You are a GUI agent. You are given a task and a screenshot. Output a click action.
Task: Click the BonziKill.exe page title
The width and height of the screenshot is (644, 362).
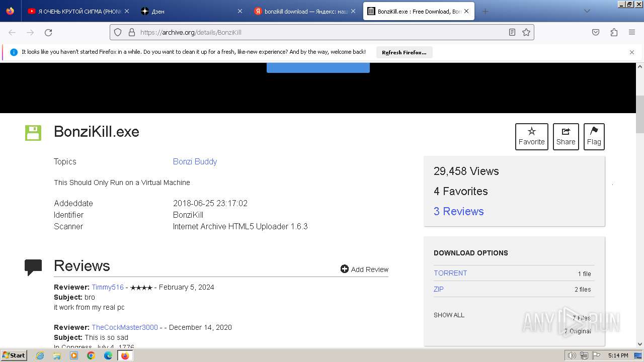pyautogui.click(x=97, y=132)
